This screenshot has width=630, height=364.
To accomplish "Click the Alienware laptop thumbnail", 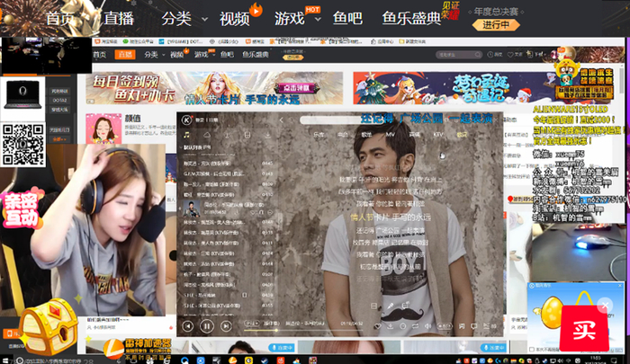I will point(22,94).
